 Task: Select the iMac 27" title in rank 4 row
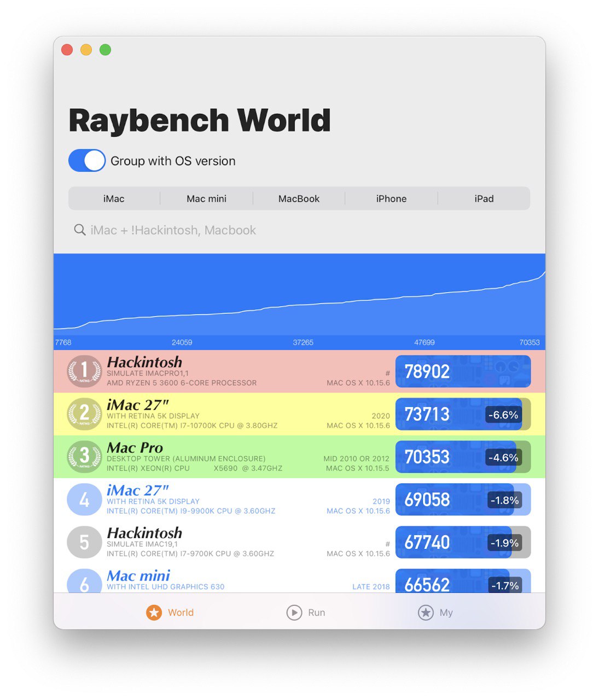[138, 490]
